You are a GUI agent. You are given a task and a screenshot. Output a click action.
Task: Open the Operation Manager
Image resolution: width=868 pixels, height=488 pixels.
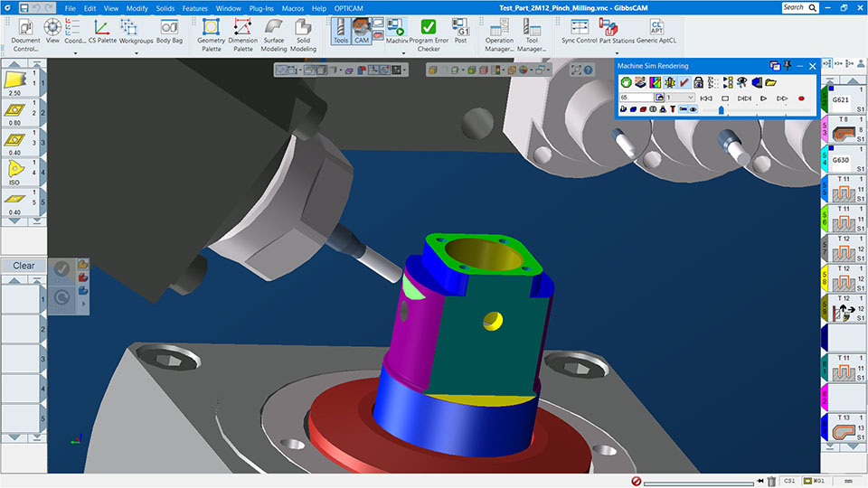click(499, 34)
